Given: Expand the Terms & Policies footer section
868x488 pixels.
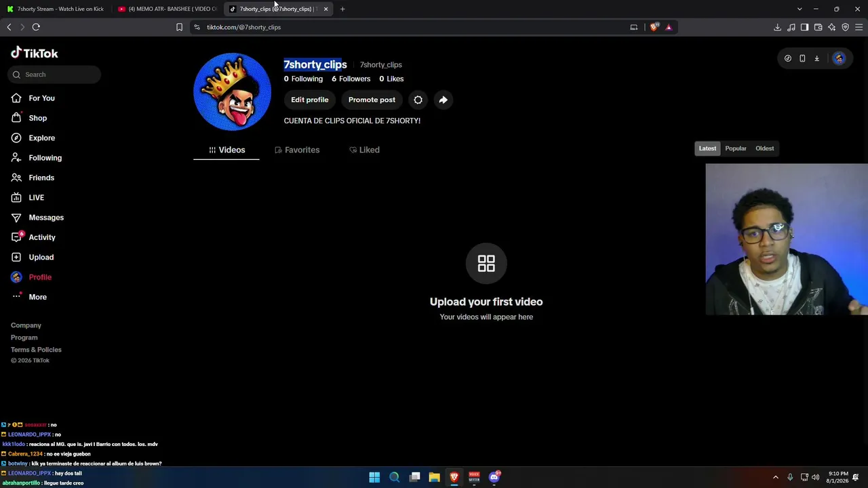Looking at the screenshot, I should (x=36, y=350).
